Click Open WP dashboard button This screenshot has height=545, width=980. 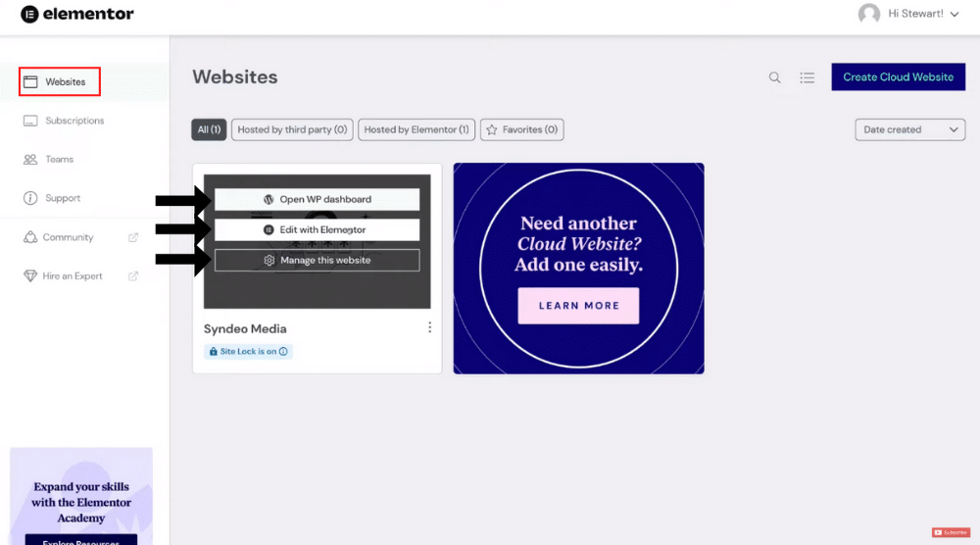(x=317, y=199)
